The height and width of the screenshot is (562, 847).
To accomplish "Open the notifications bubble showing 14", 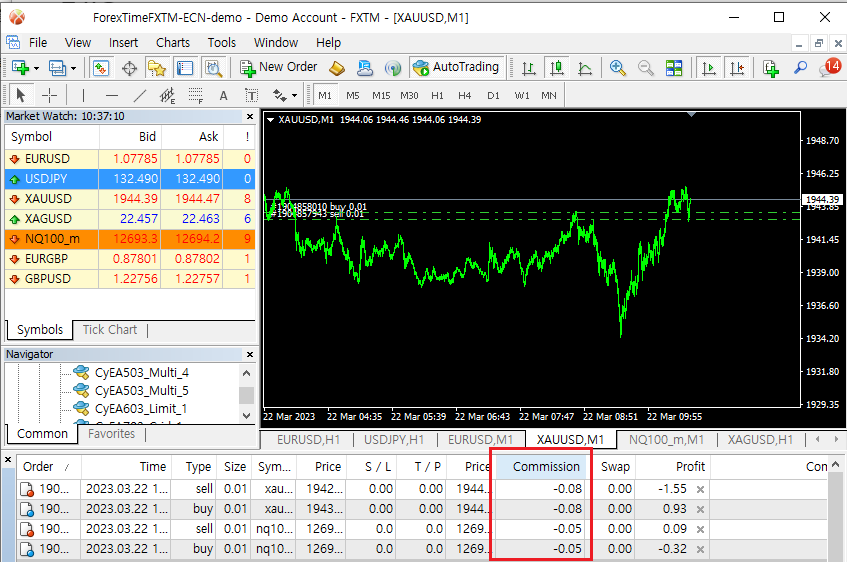I will (x=830, y=68).
